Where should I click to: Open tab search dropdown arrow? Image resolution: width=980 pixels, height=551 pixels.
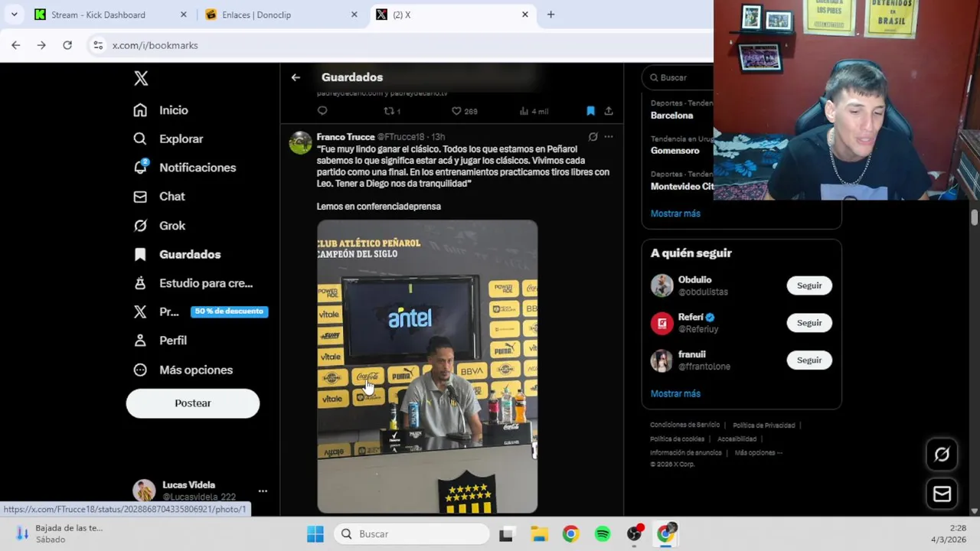click(x=14, y=15)
